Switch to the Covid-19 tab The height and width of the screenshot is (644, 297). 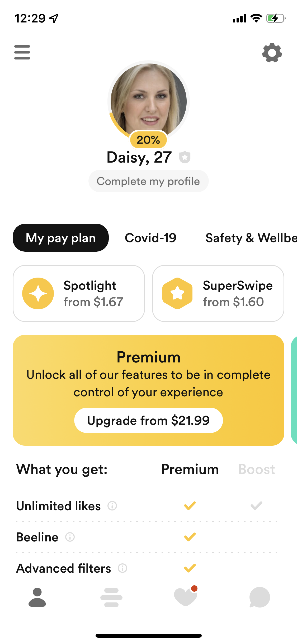(150, 238)
